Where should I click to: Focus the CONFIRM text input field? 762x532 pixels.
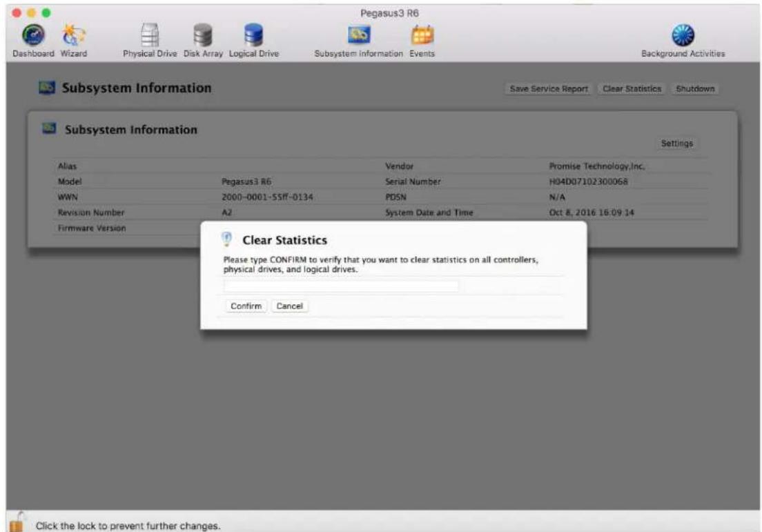point(341,286)
